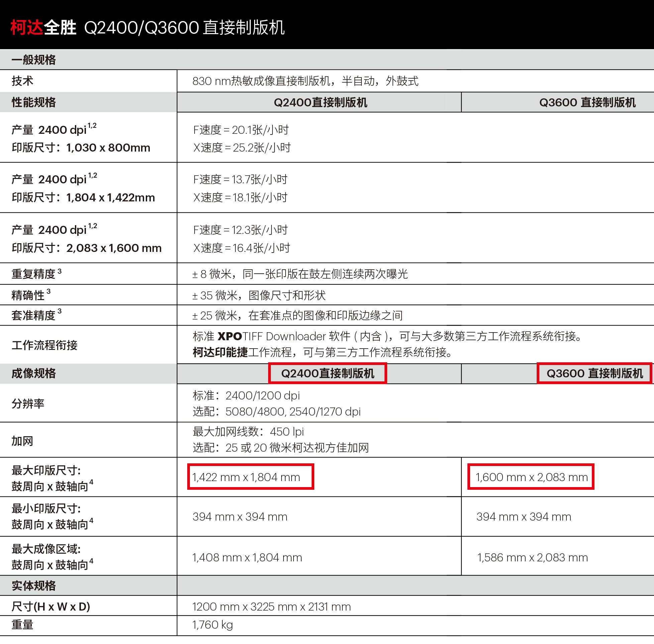This screenshot has height=644, width=654.
Task: Select text 选配：25 或 20 微米柯达视方佳加网
Action: 281,448
